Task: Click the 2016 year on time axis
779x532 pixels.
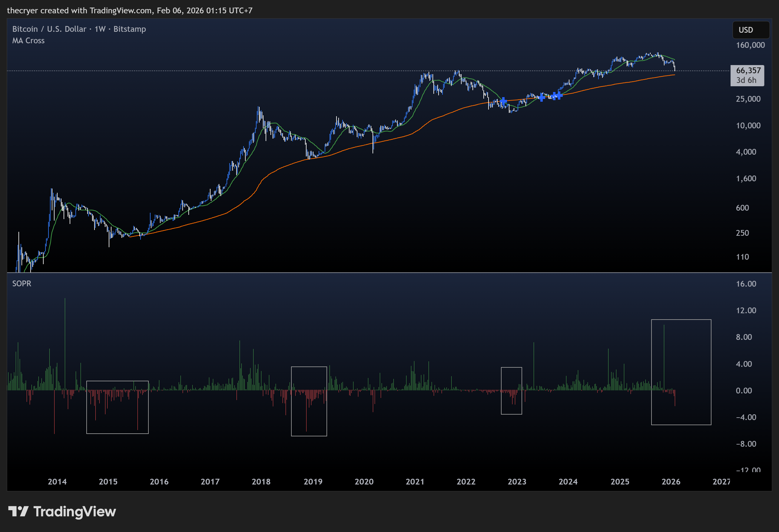Action: (159, 481)
